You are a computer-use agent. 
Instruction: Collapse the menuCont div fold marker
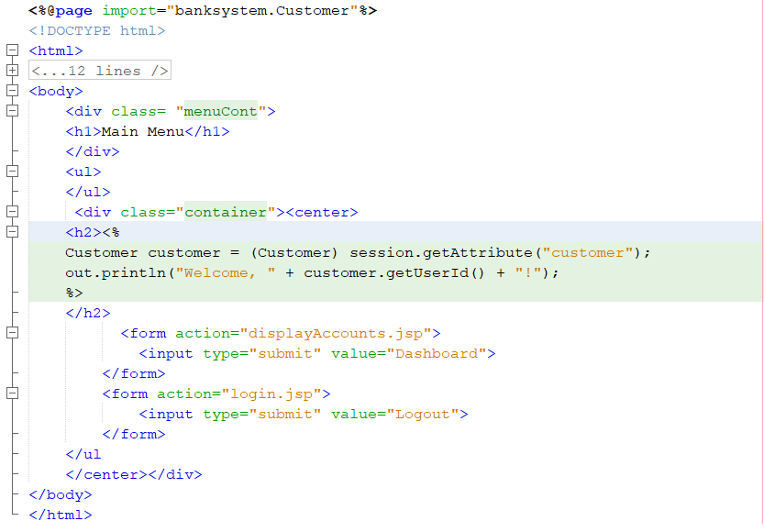point(11,111)
